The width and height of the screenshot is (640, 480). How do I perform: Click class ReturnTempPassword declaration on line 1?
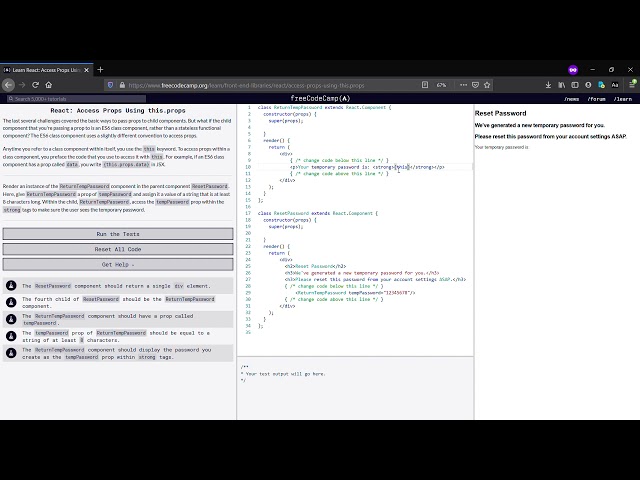324,107
